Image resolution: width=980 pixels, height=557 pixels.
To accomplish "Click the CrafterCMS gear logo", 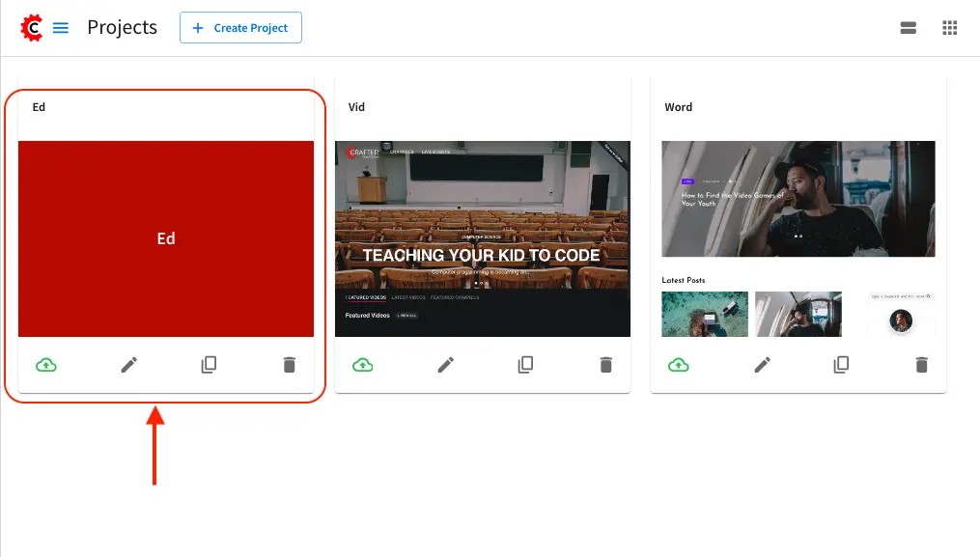I will [x=31, y=28].
